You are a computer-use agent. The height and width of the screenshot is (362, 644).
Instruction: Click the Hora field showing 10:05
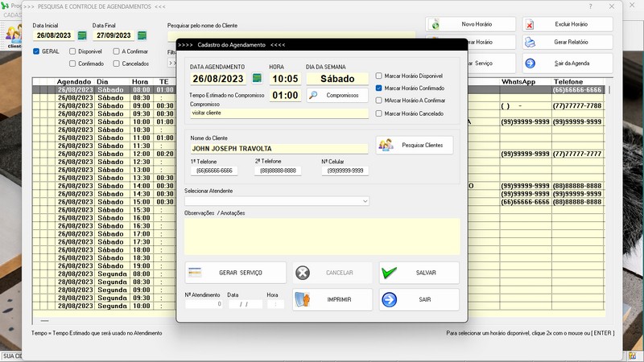[285, 78]
